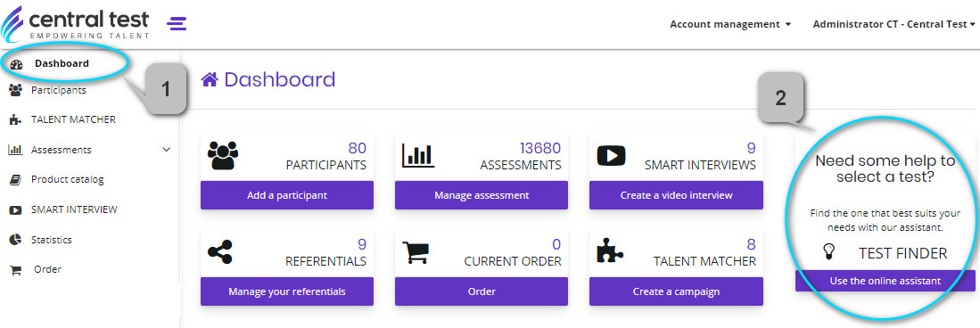
Task: Click the Central Test logo
Action: [76, 22]
